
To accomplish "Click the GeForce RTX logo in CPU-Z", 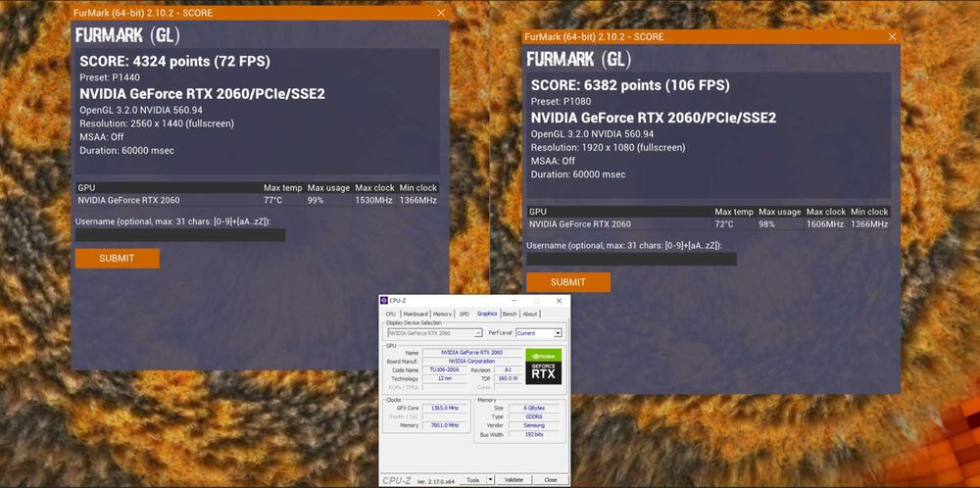I will (544, 366).
